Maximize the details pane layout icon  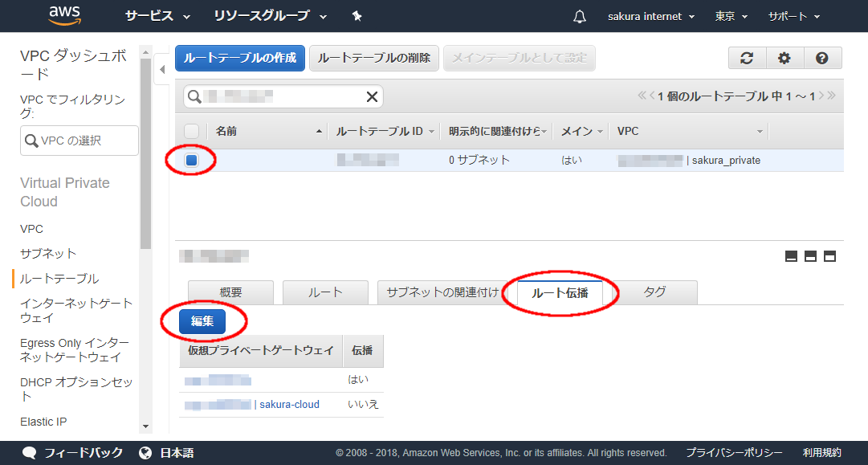[830, 256]
